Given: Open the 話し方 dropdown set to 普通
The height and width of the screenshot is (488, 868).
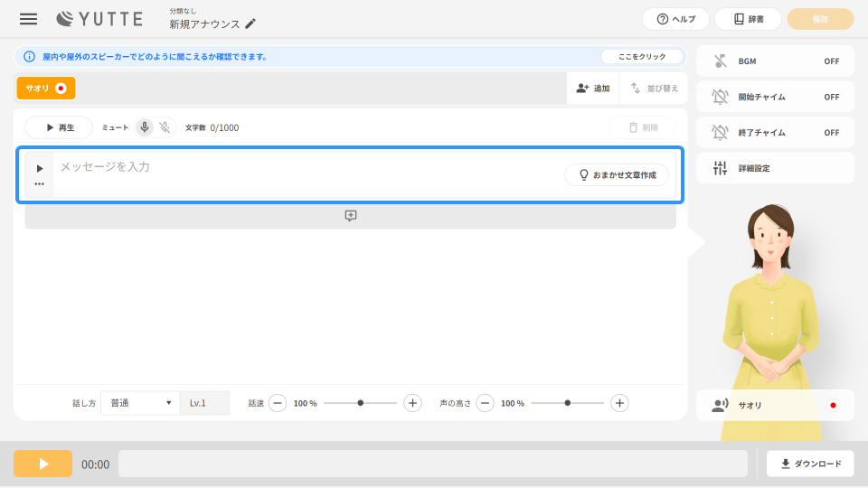Looking at the screenshot, I should tap(140, 403).
